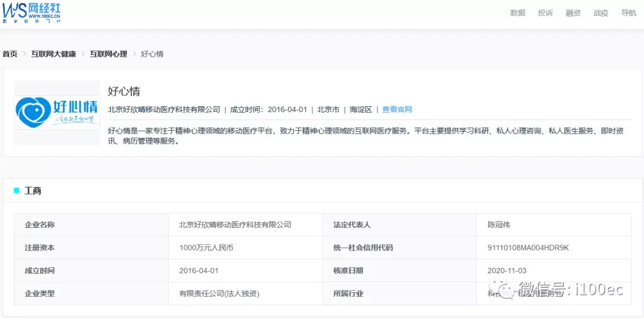
Task: Click the 工商 section heading
Action: click(x=33, y=190)
